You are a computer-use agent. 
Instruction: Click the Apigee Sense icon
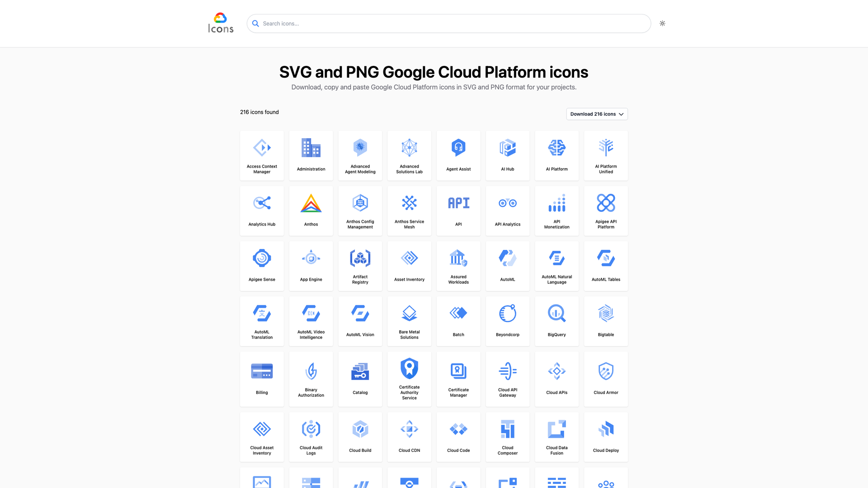[261, 258]
